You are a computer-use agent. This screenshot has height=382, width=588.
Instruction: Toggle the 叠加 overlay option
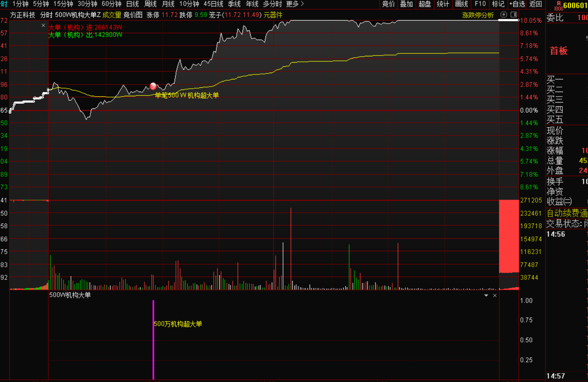tap(406, 4)
